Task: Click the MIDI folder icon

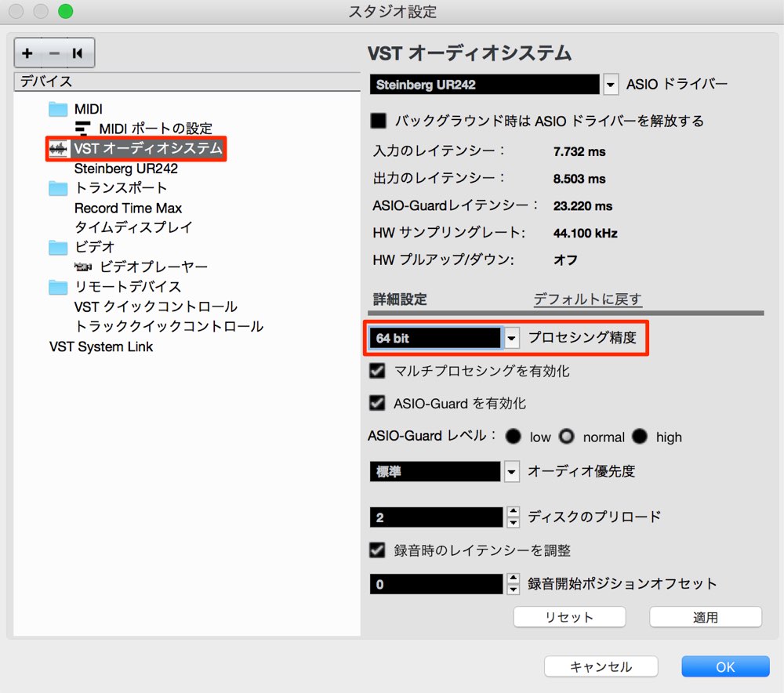Action: point(58,109)
